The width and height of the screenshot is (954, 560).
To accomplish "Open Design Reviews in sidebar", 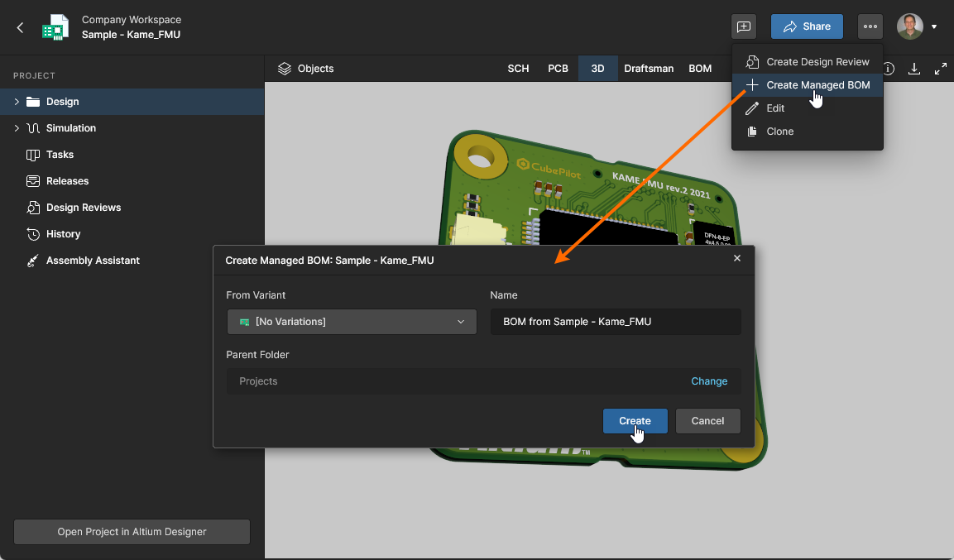I will click(132, 208).
